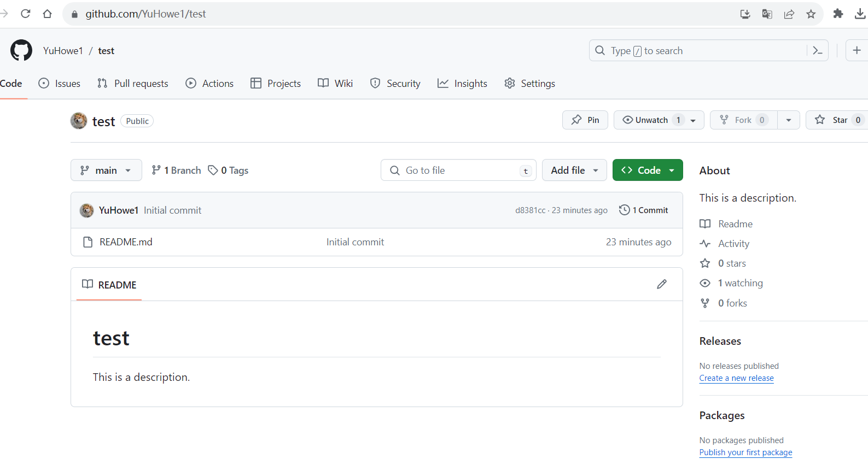Bookmark this page star icon

(811, 14)
